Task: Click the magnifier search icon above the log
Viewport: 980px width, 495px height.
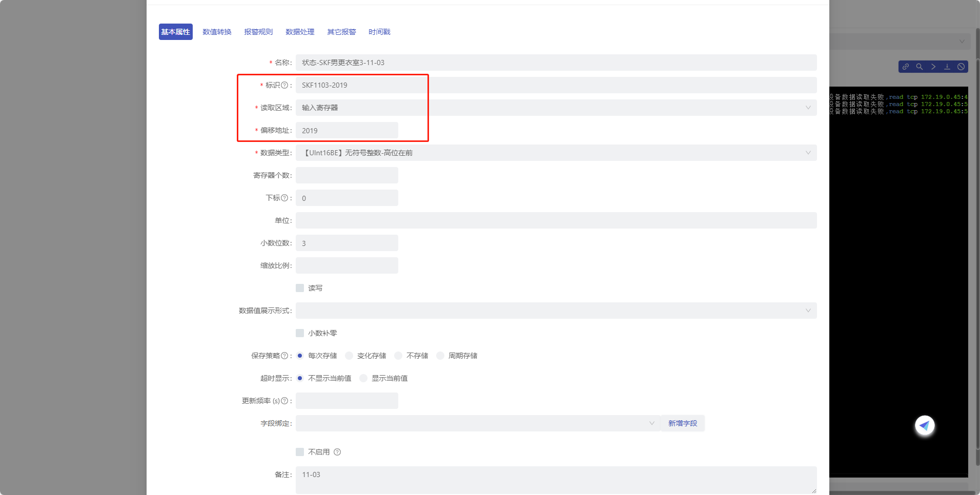Action: tap(920, 67)
